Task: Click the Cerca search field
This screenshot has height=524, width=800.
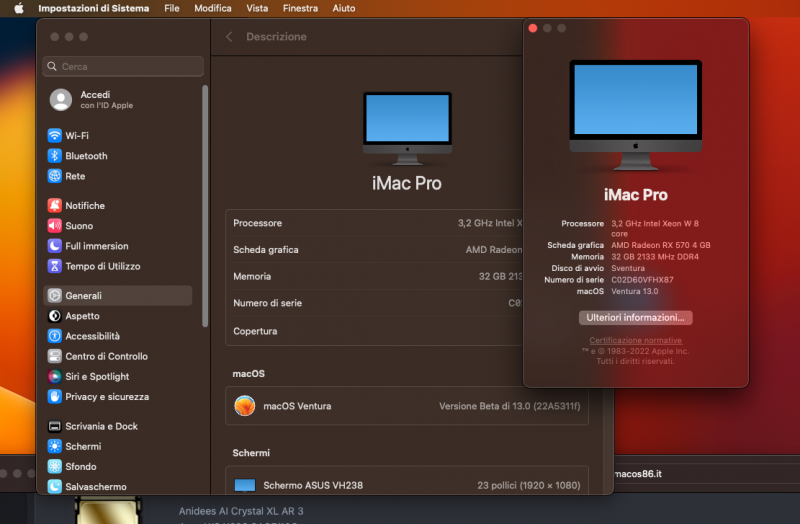Action: [x=123, y=66]
